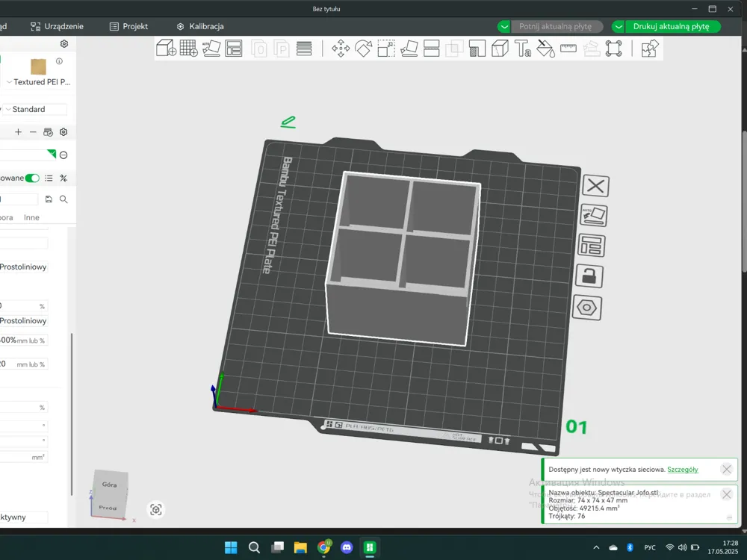Choose the Scale tool

[386, 49]
